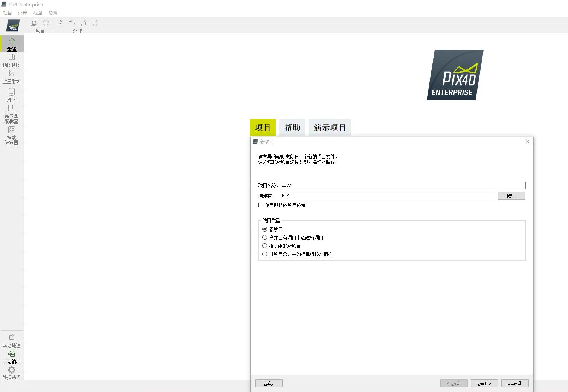Enable 使用默认的项目位置 checkbox
Viewport: 568px width, 392px height.
[261, 205]
